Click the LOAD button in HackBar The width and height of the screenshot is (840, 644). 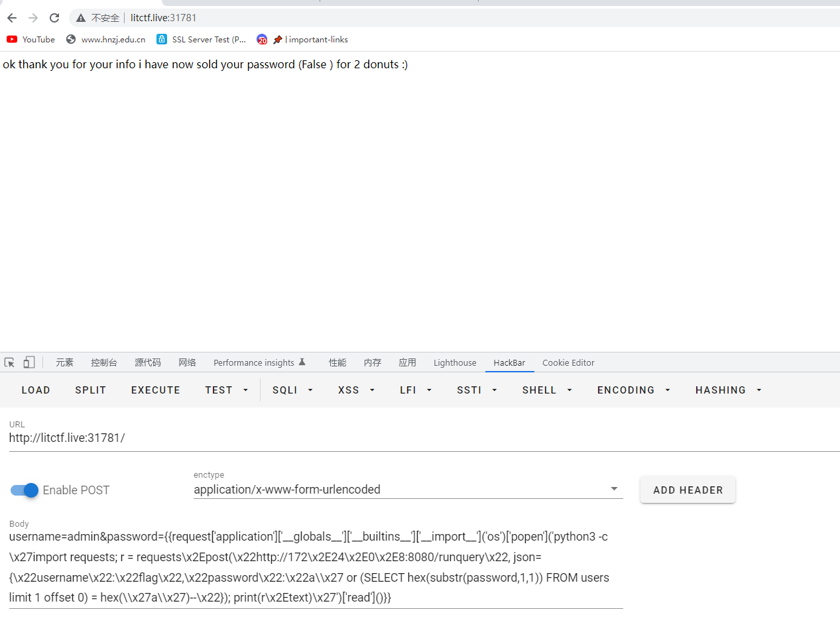click(x=36, y=390)
